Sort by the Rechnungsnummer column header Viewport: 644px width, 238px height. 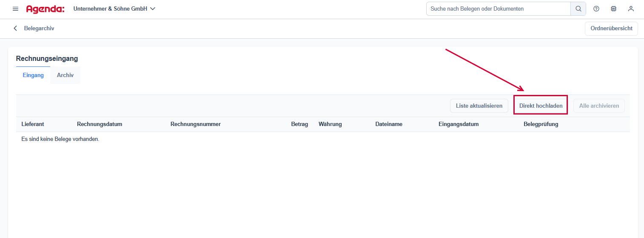[195, 124]
